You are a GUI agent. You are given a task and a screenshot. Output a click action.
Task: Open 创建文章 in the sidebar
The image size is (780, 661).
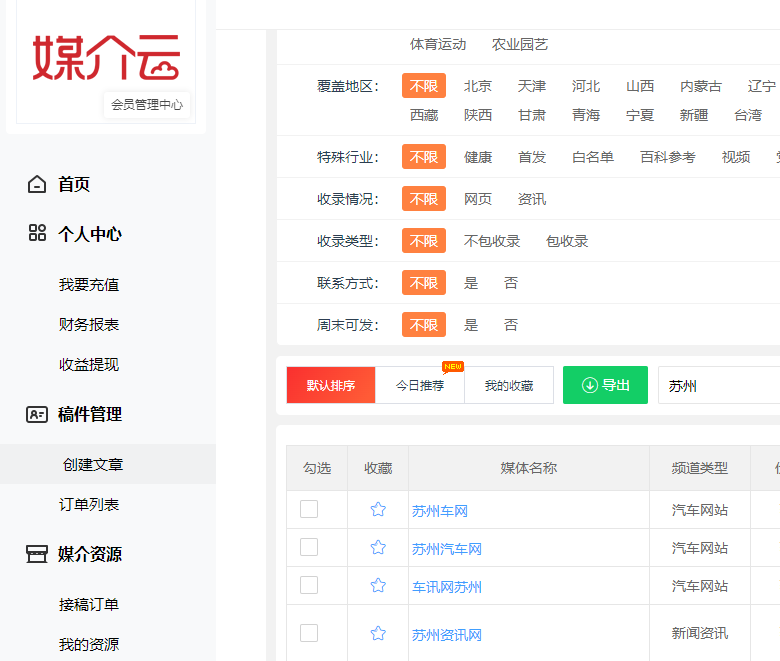(93, 465)
